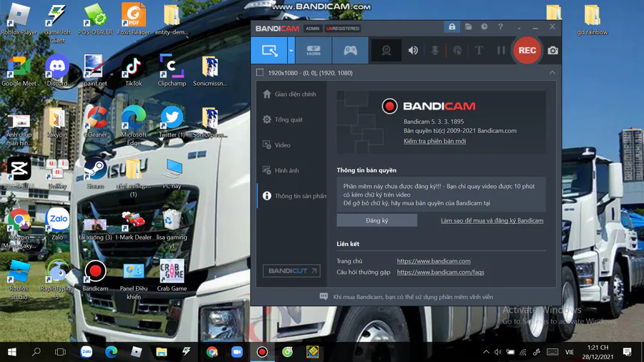Open Giao diện chính tab
The width and height of the screenshot is (644, 362).
292,94
